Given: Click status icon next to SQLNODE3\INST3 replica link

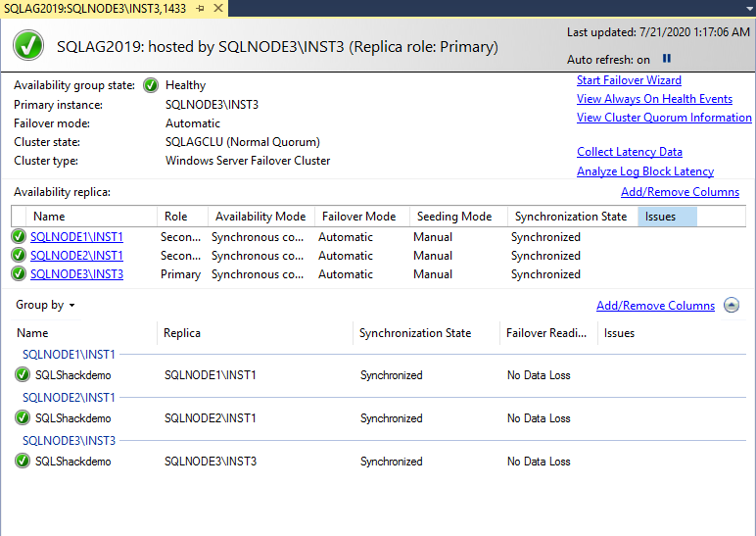Looking at the screenshot, I should point(19,274).
